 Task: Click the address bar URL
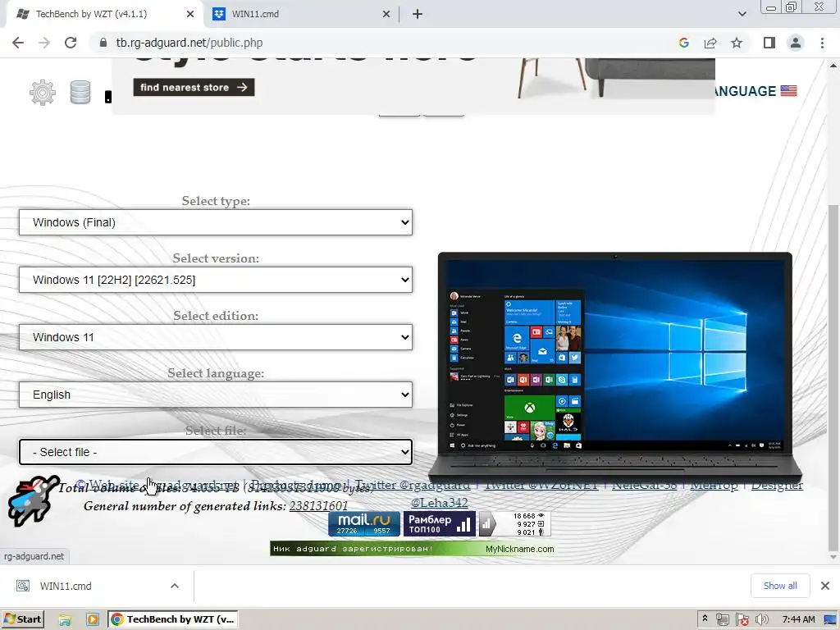pyautogui.click(x=189, y=43)
